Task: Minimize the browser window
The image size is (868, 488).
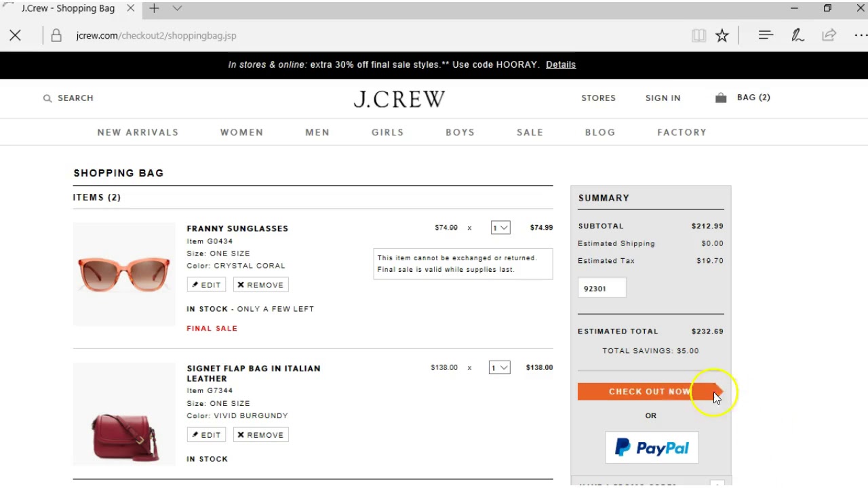Action: 794,8
